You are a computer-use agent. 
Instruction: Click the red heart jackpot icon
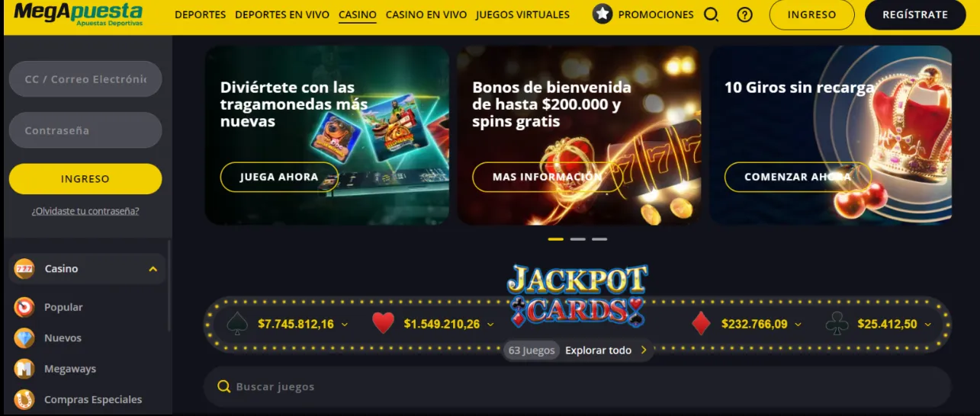(383, 324)
